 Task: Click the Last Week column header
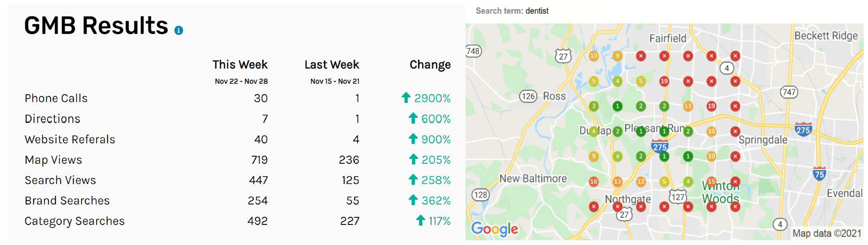point(332,65)
